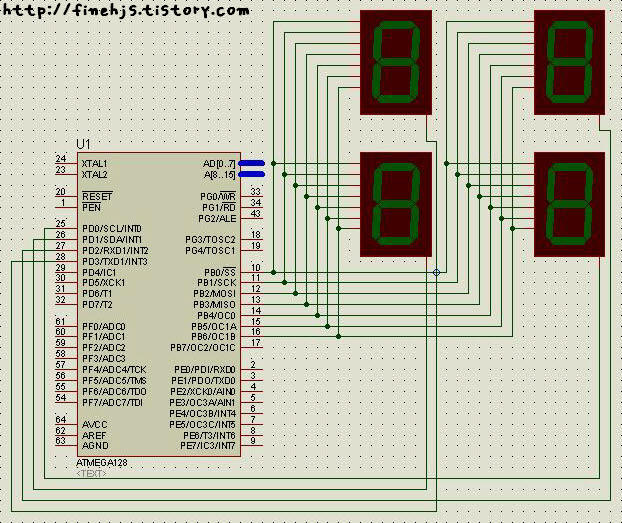Select the PE5/OC3C/INT5 pin label

pos(203,425)
